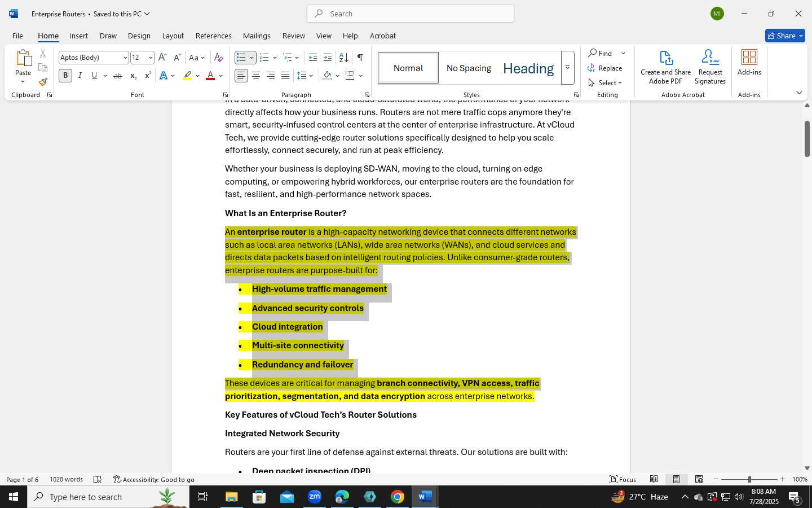Screen dimensions: 812x508
Task: Enable Focus mode
Action: (x=623, y=479)
